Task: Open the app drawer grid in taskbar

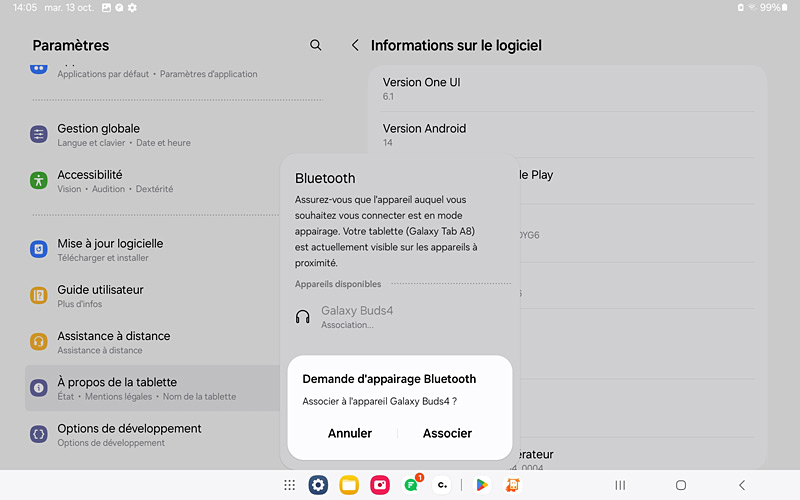Action: [x=289, y=485]
